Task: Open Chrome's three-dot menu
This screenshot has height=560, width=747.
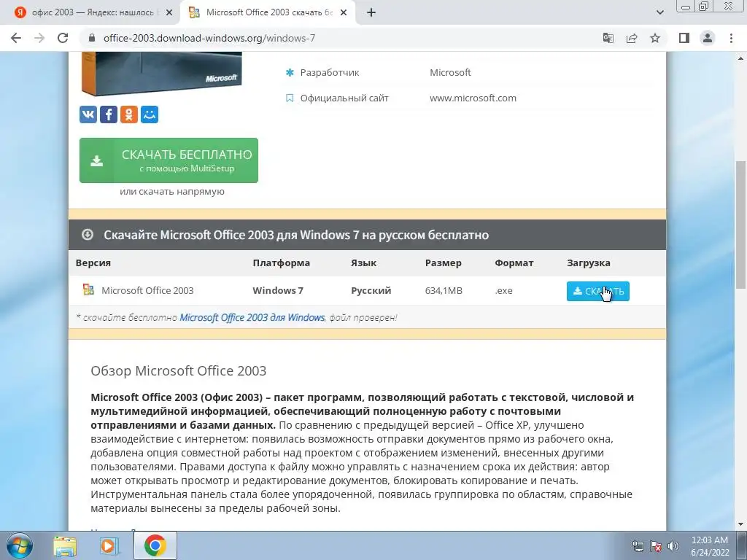Action: (x=731, y=38)
